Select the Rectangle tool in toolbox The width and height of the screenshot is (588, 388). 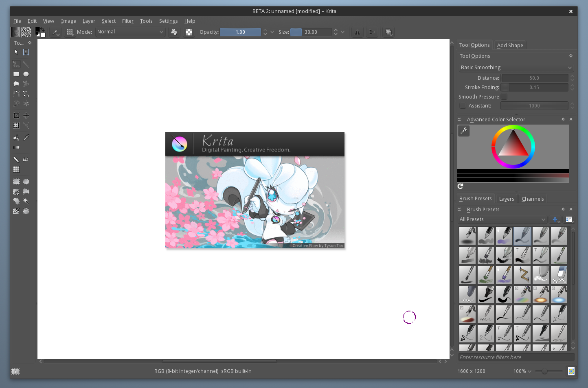(x=16, y=74)
